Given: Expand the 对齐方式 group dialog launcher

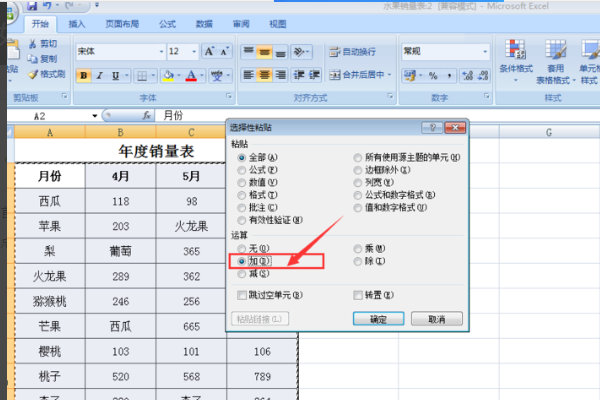Looking at the screenshot, I should pos(390,96).
